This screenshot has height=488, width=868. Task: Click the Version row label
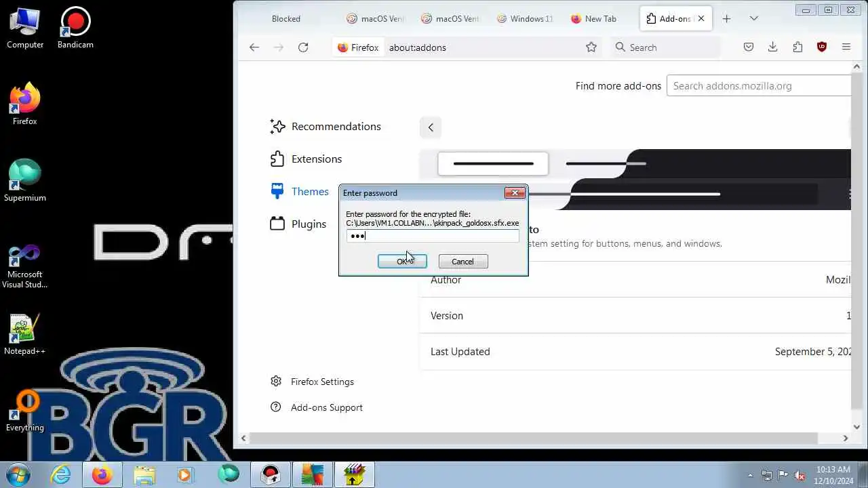pos(447,316)
